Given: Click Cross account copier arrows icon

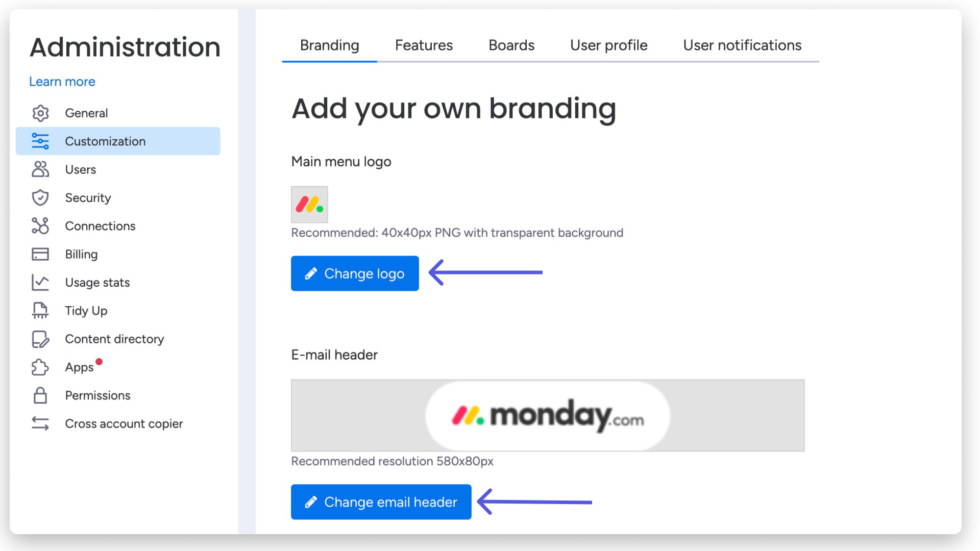Looking at the screenshot, I should tap(40, 423).
